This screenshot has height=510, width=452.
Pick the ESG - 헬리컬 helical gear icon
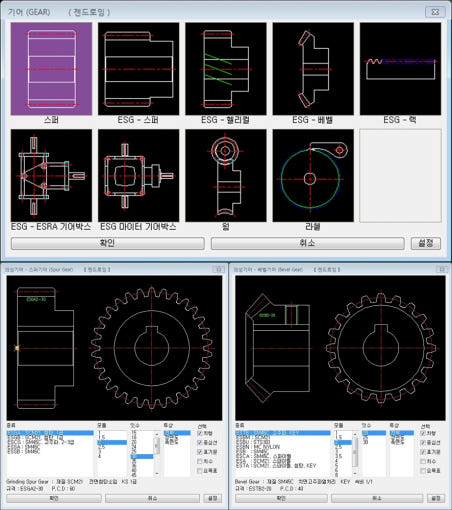tap(226, 69)
